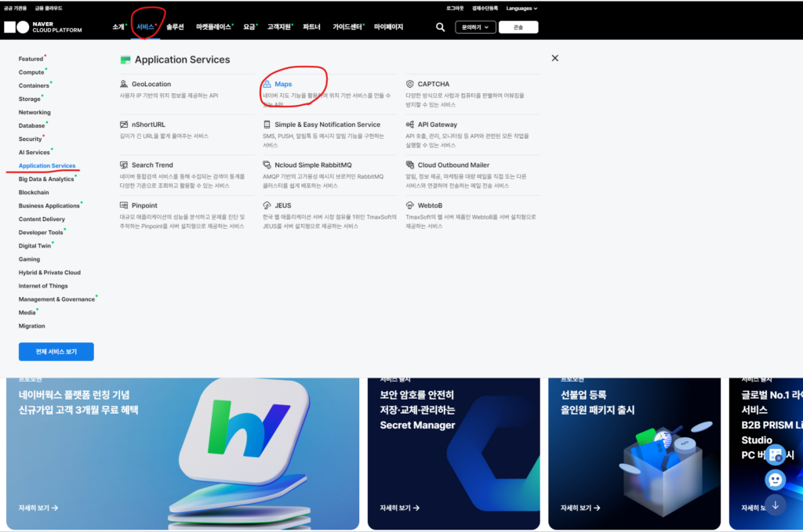Open the 고객지원 menu

280,27
